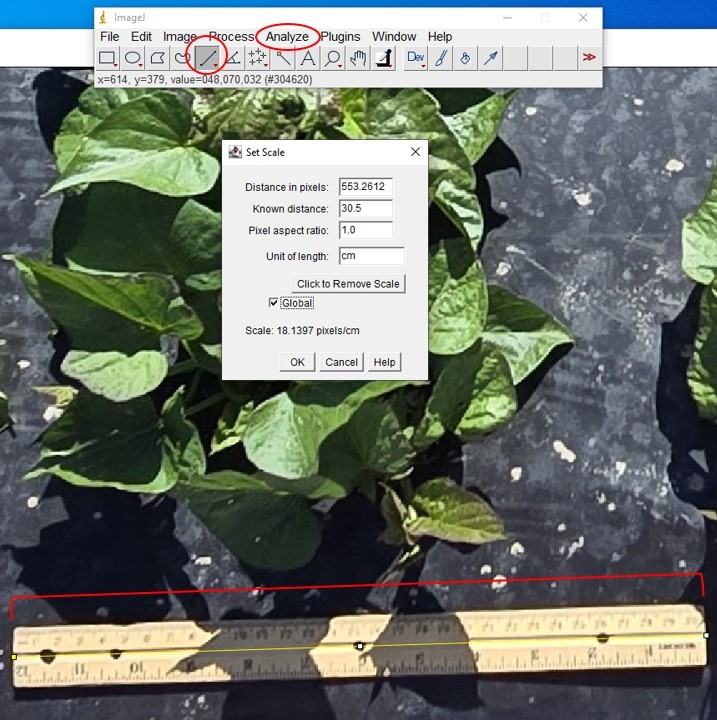The height and width of the screenshot is (720, 717).
Task: Open the File menu
Action: [109, 36]
